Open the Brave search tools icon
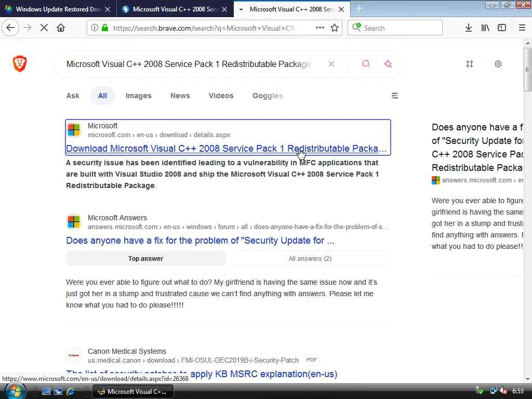The height and width of the screenshot is (399, 532). pyautogui.click(x=470, y=64)
